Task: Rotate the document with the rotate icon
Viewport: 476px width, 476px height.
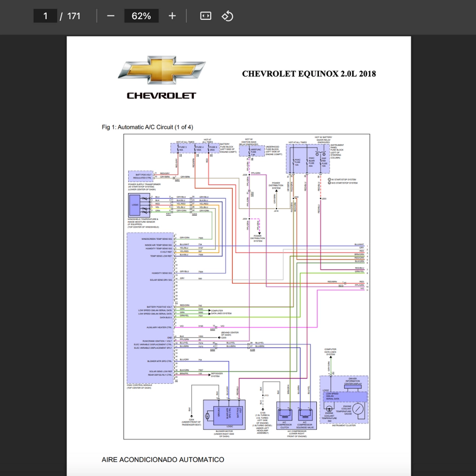Action: (x=227, y=16)
